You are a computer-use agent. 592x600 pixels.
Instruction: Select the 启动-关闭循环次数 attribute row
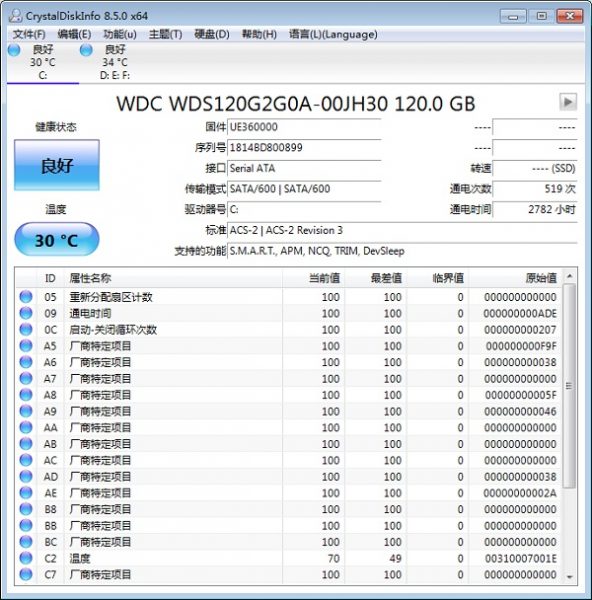[289, 329]
